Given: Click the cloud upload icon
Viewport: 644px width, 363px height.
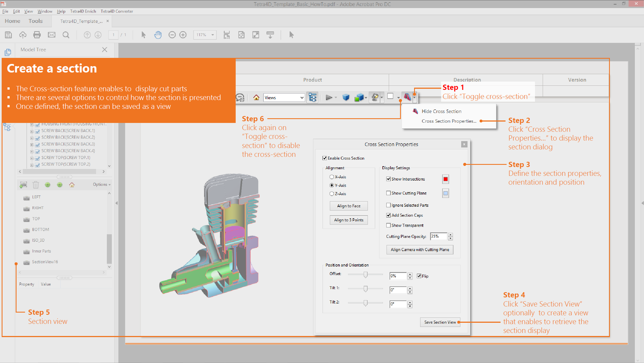Looking at the screenshot, I should [x=23, y=35].
